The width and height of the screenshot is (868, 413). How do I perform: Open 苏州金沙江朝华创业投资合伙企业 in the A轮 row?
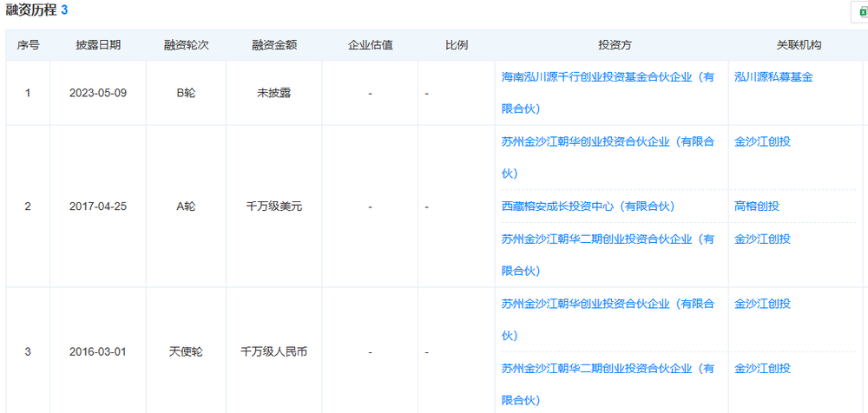[608, 157]
